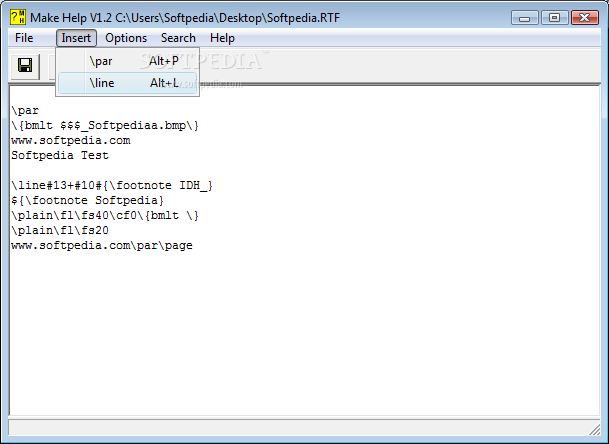Click the \{bmlt $$$_Softpediaa.bmp\} line
The height and width of the screenshot is (444, 609).
[105, 125]
